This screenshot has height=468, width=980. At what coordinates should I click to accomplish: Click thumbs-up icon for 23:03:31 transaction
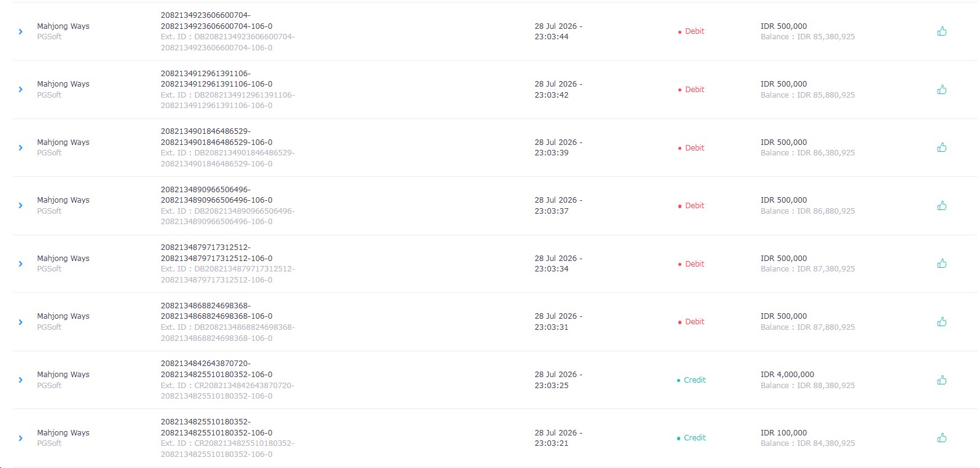(x=941, y=322)
